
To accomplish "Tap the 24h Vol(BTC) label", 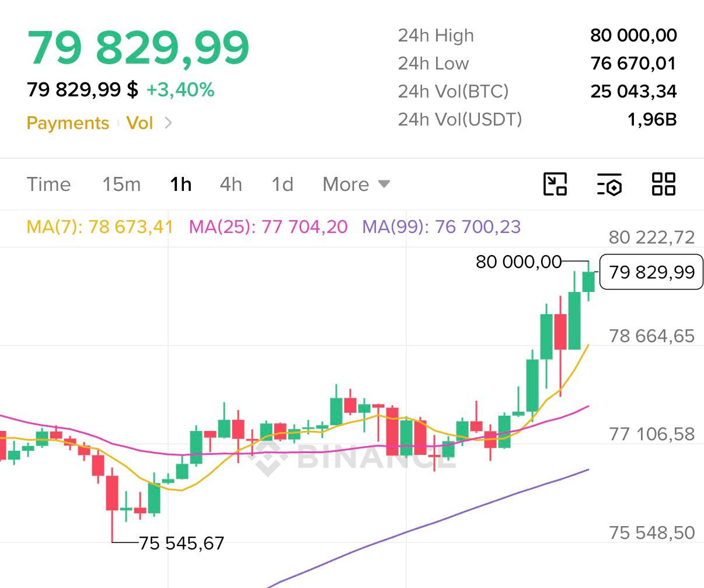I will [453, 91].
